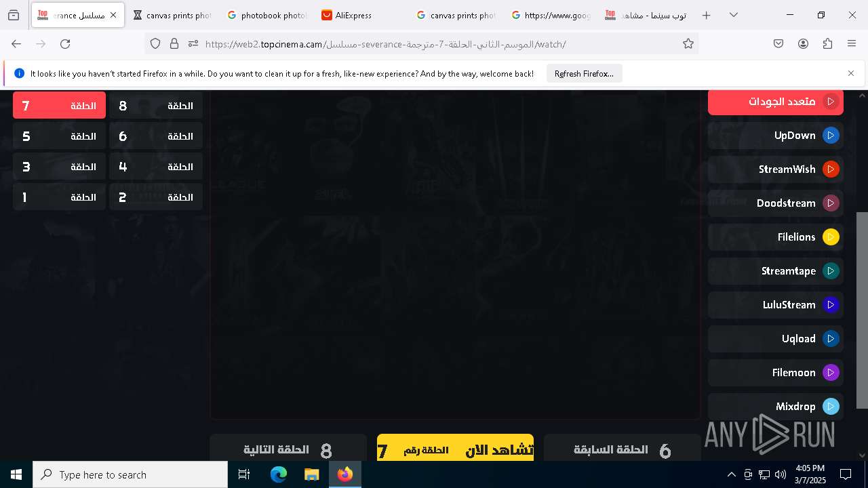Choose the Doodstream server play icon
This screenshot has height=488, width=868.
pyautogui.click(x=831, y=203)
